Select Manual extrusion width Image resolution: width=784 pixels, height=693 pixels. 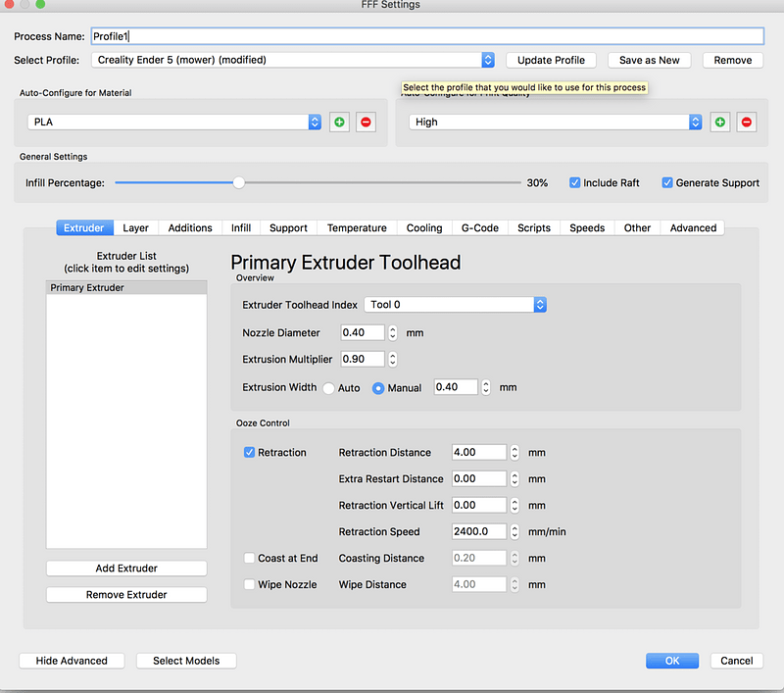tap(378, 388)
